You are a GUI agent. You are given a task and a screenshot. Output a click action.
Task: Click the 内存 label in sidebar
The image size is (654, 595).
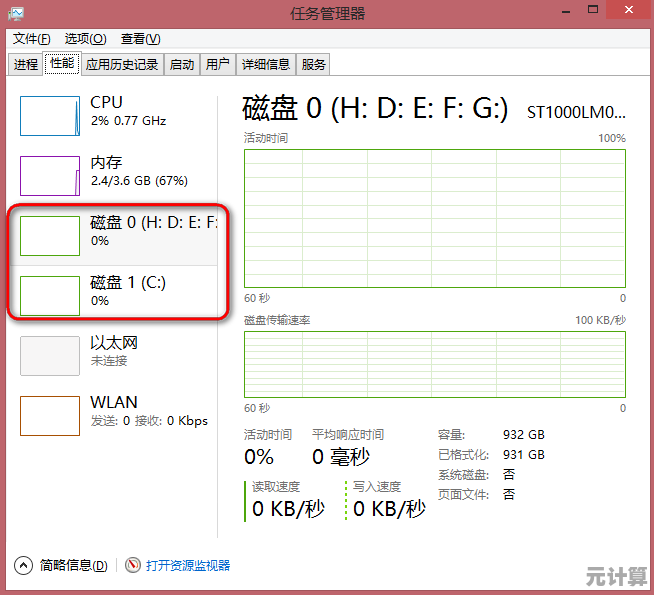[x=106, y=162]
